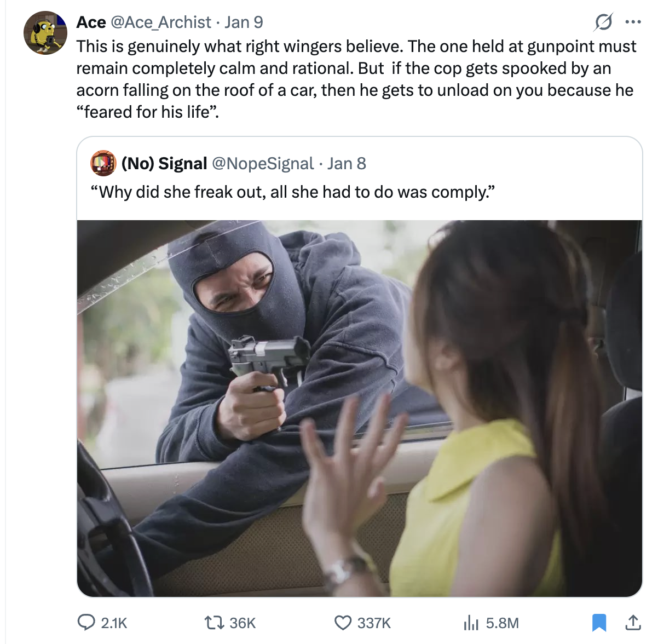Toggle the blue bookmark icon

click(x=599, y=623)
